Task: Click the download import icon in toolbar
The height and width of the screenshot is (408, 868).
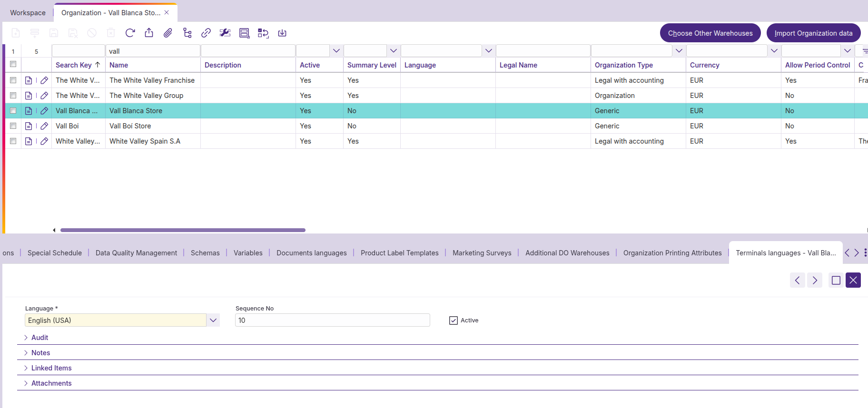Action: [x=282, y=33]
